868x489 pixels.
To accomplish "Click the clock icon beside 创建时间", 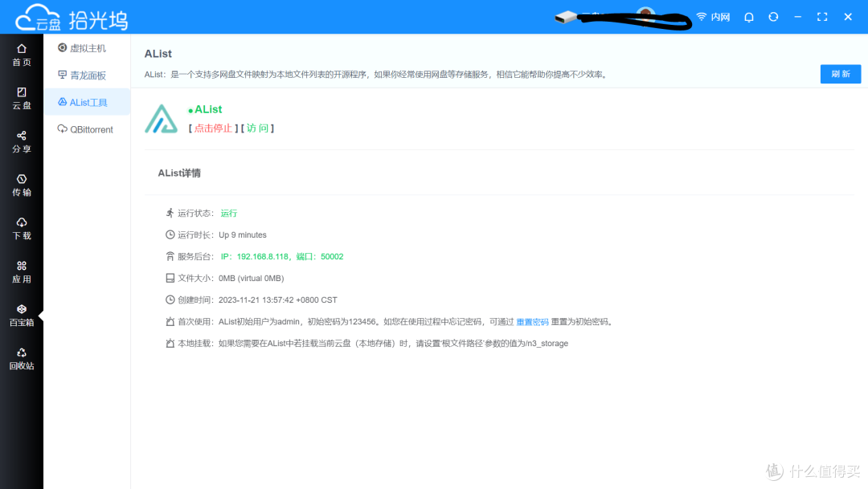I will tap(170, 300).
